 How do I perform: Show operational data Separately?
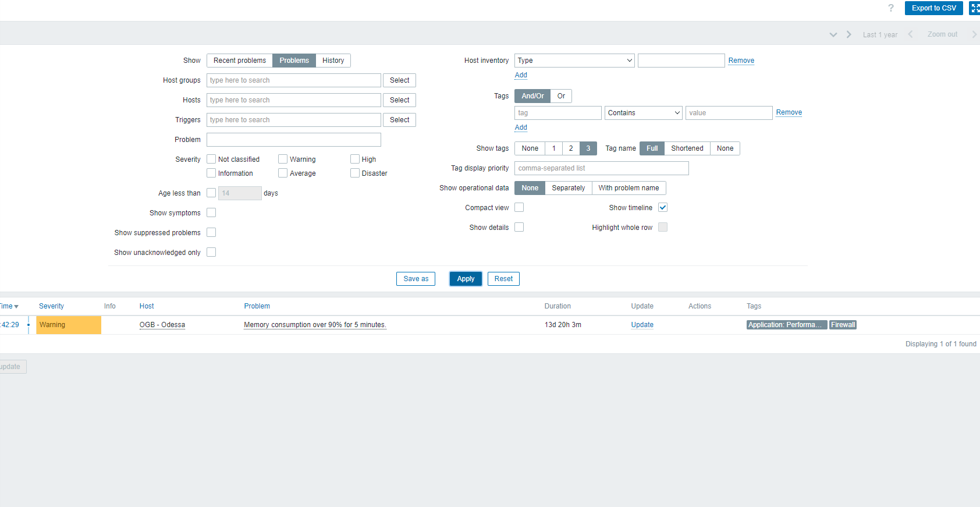coord(569,188)
